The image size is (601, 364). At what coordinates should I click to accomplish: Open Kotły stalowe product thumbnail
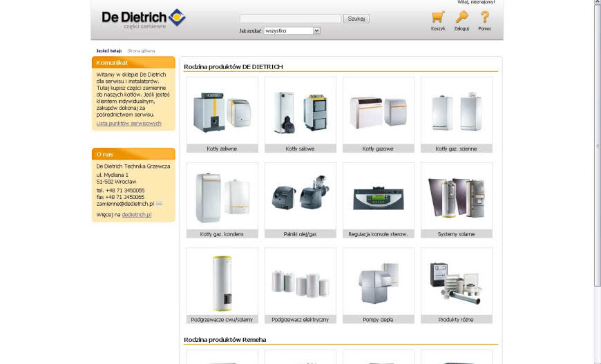(300, 115)
